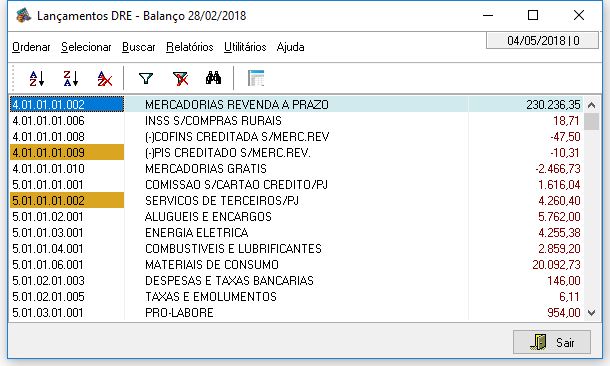The image size is (610, 366).
Task: Select account code 4.01.01.01.002
Action: 67,105
